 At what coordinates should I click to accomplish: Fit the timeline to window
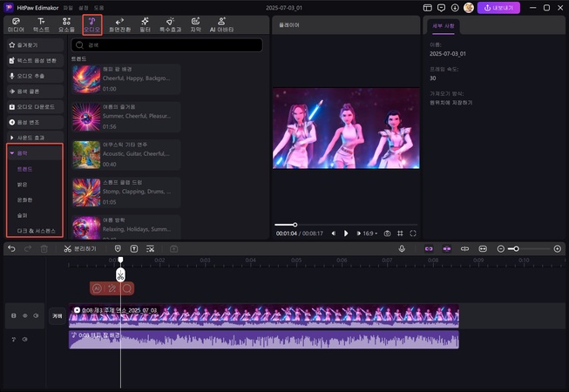[x=483, y=249]
